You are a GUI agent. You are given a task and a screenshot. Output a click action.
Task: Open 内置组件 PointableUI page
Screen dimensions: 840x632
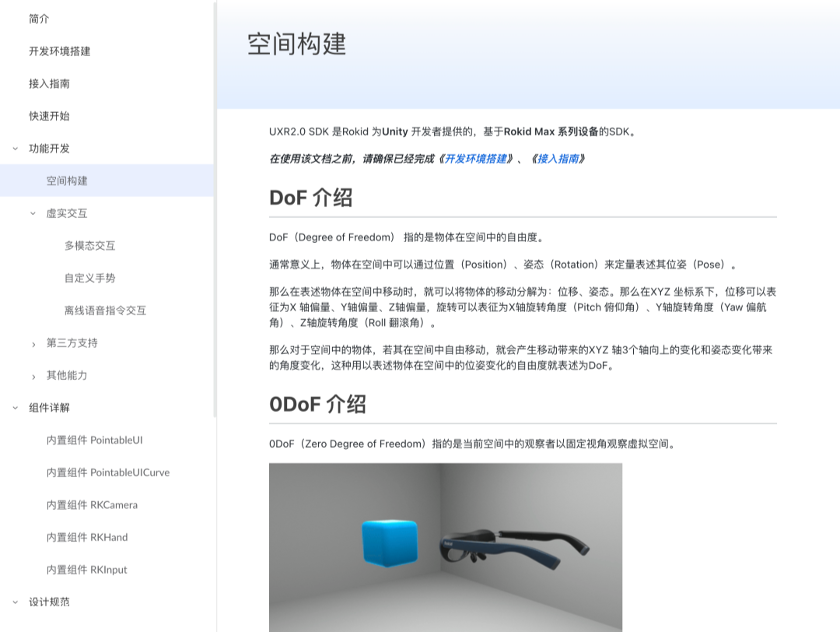pos(94,440)
